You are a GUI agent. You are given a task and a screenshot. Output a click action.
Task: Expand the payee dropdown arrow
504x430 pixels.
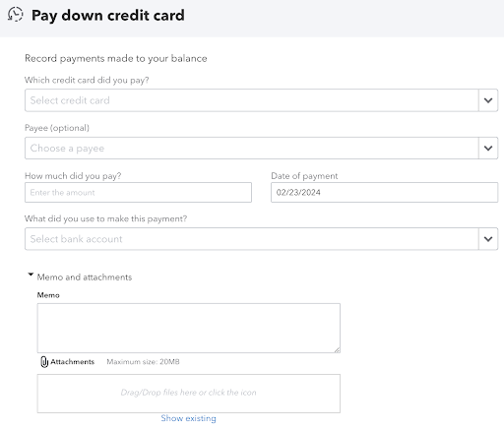tap(488, 149)
